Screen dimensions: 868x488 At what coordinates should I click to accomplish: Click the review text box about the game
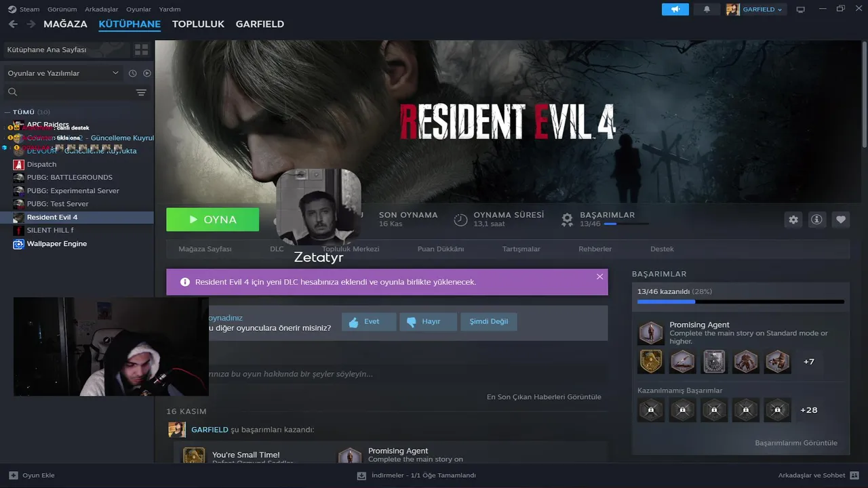tap(387, 374)
